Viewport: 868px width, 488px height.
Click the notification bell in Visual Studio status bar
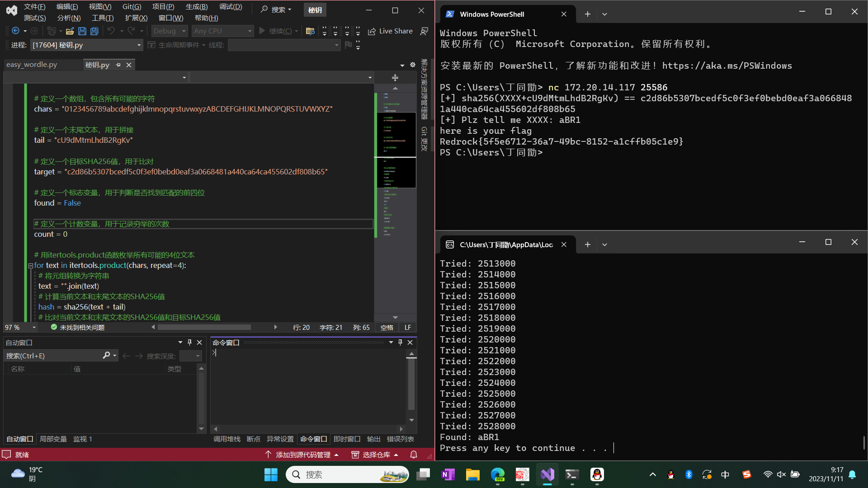414,455
